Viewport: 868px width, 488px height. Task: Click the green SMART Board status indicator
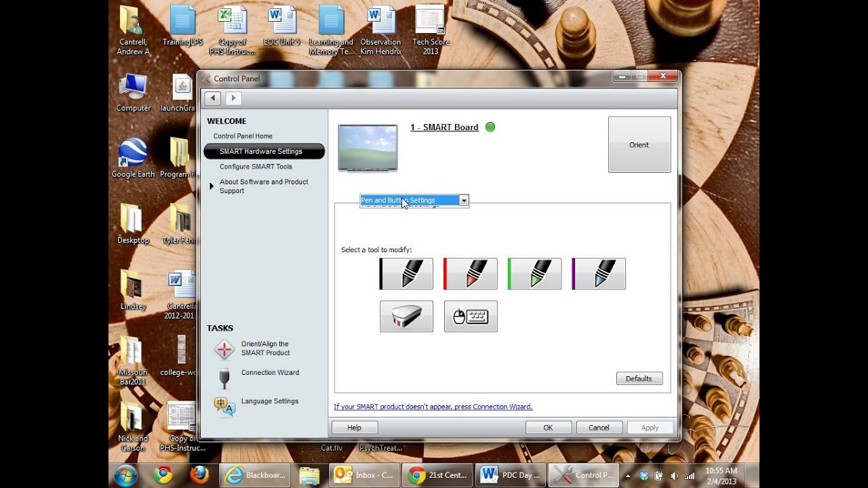click(x=490, y=127)
